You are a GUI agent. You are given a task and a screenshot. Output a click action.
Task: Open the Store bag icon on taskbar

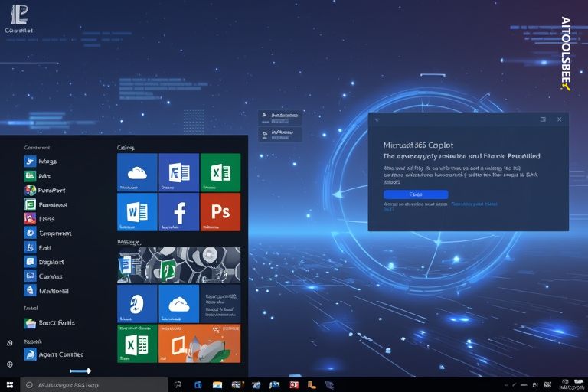click(198, 385)
